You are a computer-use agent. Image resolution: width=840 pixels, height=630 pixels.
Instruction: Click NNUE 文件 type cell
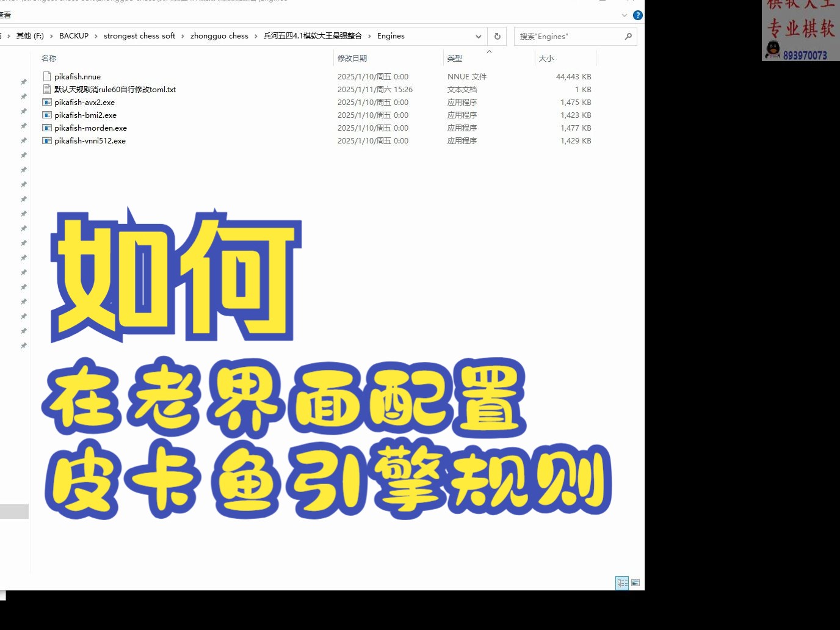(467, 77)
